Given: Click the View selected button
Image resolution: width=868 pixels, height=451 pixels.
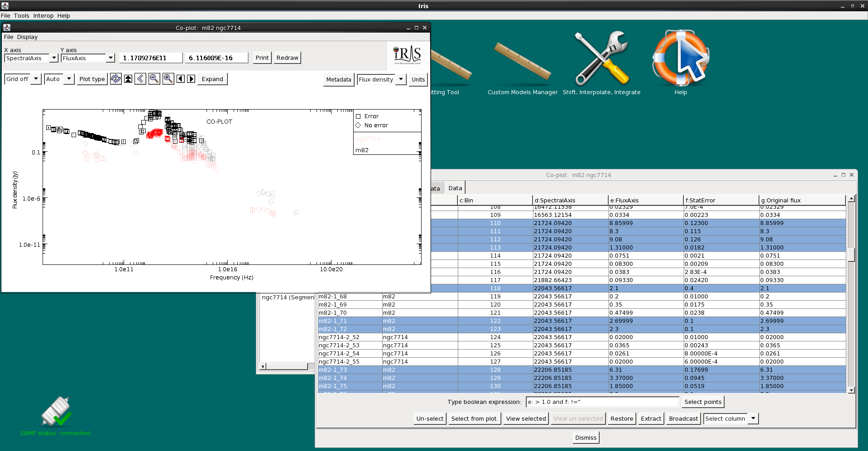Looking at the screenshot, I should 526,418.
